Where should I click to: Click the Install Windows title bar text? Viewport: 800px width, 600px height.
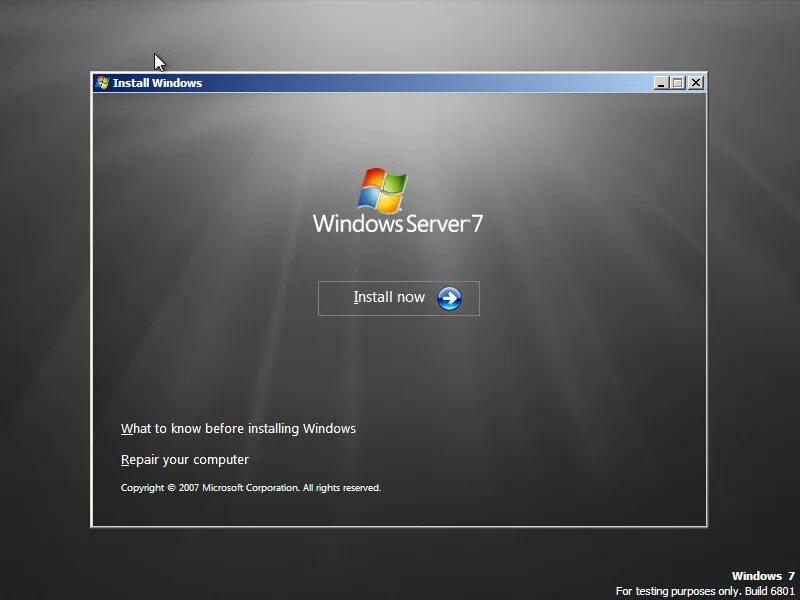coord(157,83)
